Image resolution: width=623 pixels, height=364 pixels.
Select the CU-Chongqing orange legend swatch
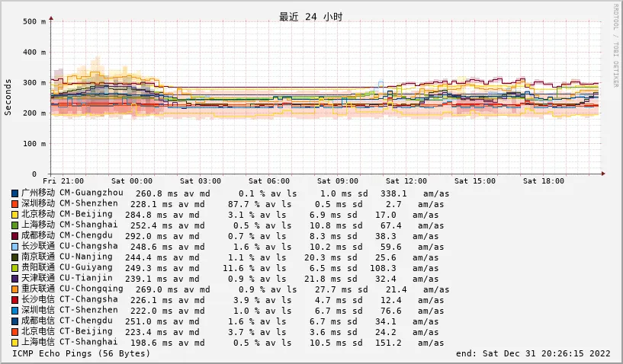(15, 289)
